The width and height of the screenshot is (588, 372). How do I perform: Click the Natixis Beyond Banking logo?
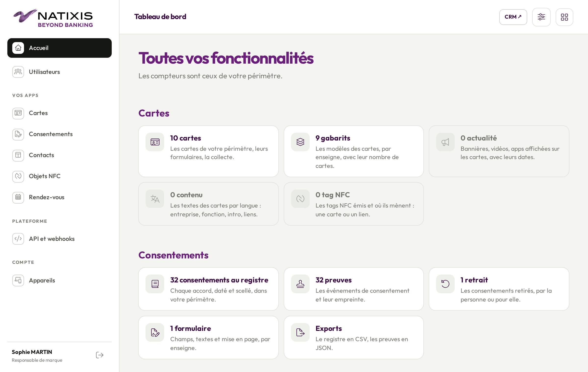pyautogui.click(x=53, y=18)
